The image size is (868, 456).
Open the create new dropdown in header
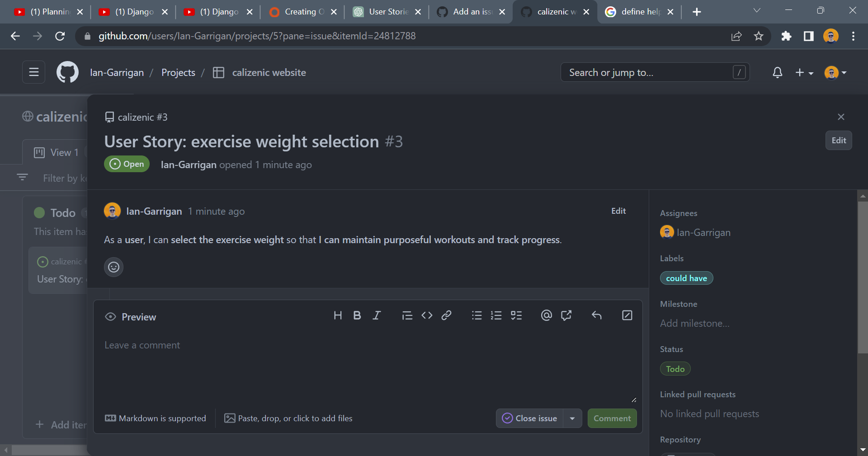[x=804, y=72]
